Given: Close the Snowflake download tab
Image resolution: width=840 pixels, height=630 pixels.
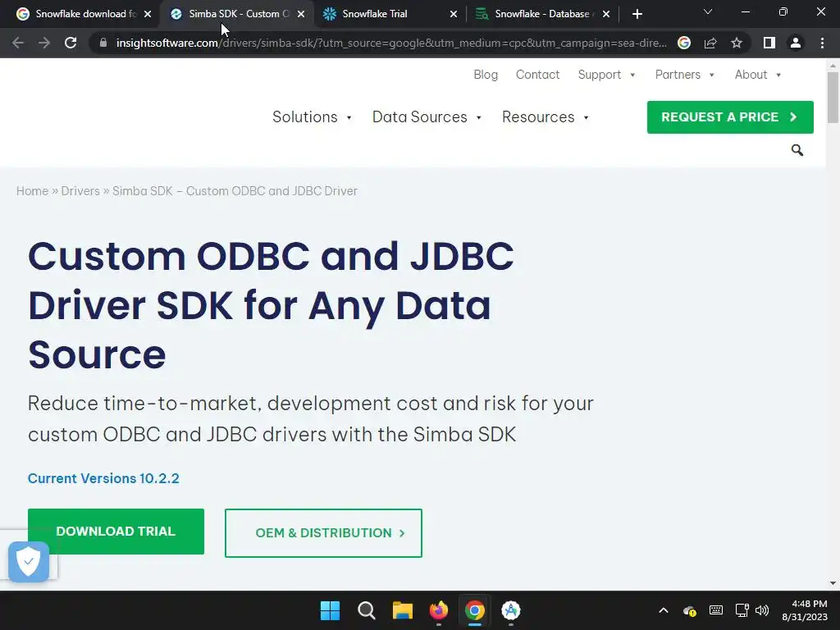Looking at the screenshot, I should point(148,14).
